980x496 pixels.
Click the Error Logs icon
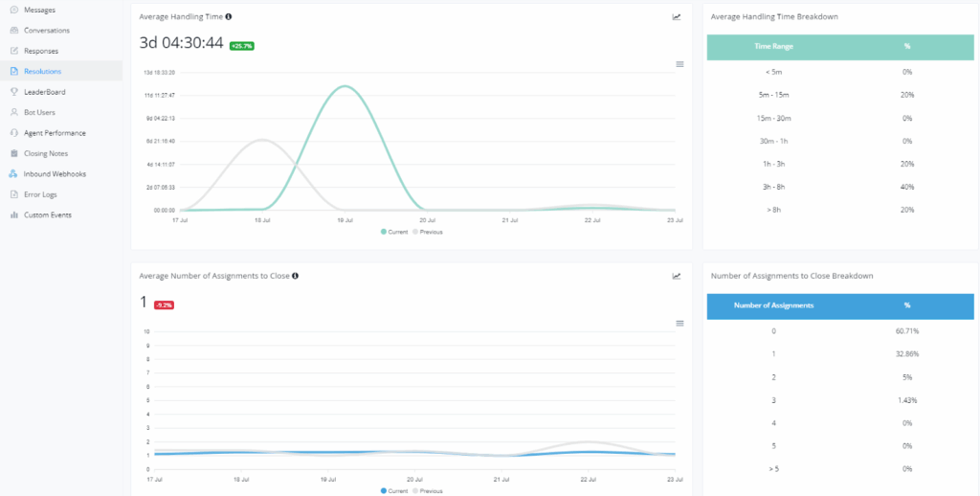tap(13, 194)
